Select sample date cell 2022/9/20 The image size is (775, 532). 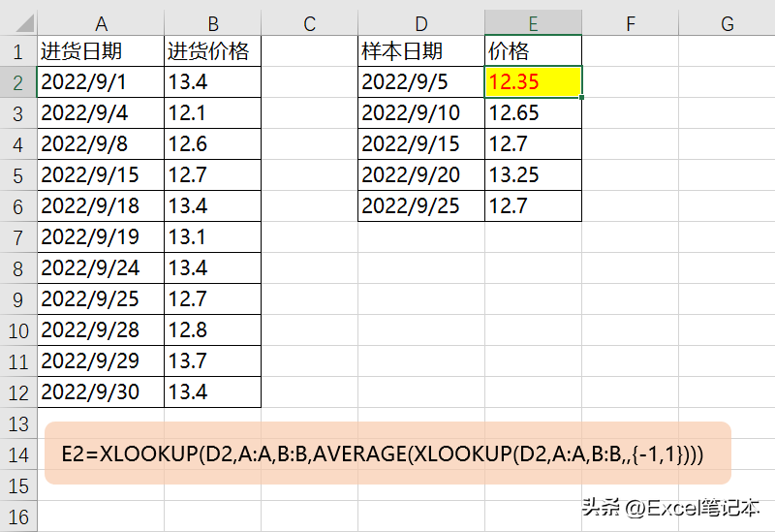(421, 175)
